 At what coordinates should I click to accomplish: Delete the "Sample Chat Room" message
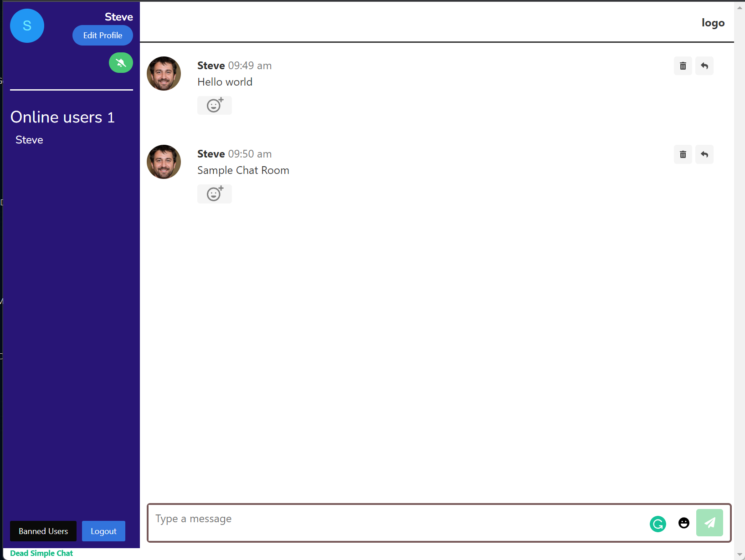tap(683, 154)
